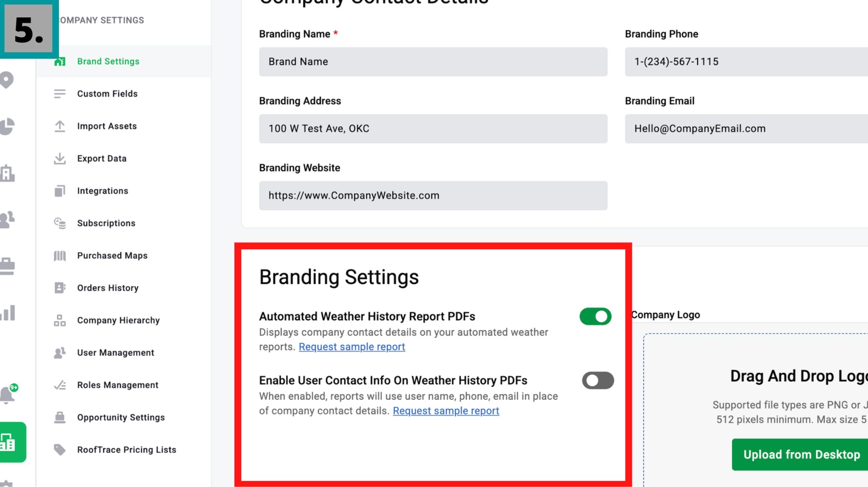Open notifications bell with 9+ badge
868x487 pixels.
click(x=7, y=395)
